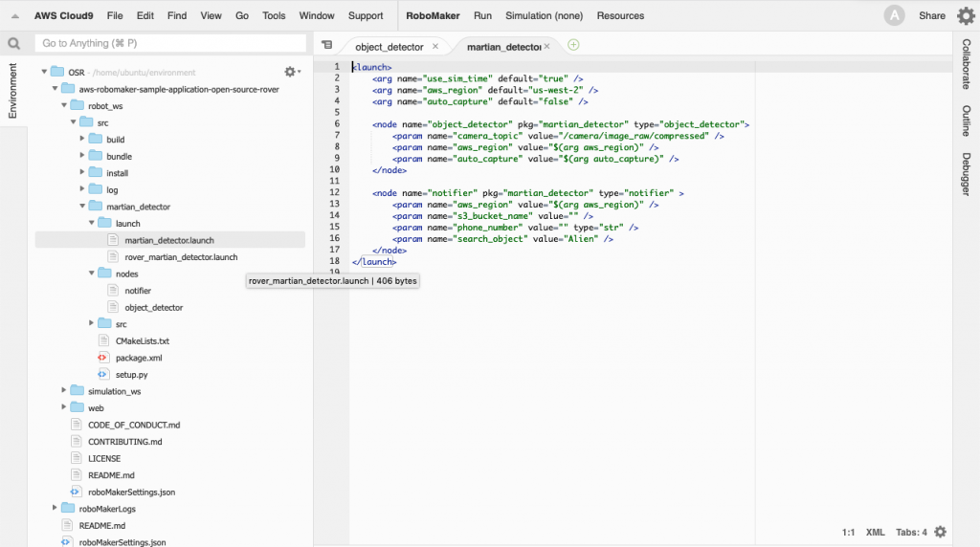Click the user avatar icon

click(894, 15)
